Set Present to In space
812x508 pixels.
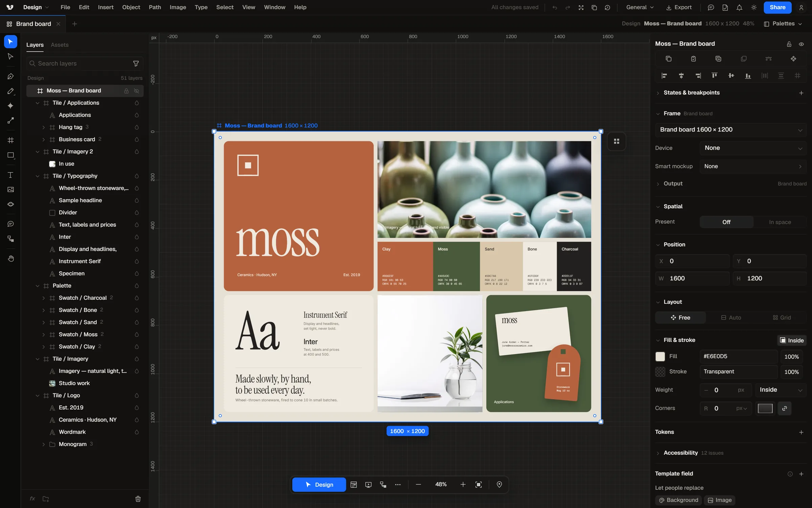[x=780, y=222]
